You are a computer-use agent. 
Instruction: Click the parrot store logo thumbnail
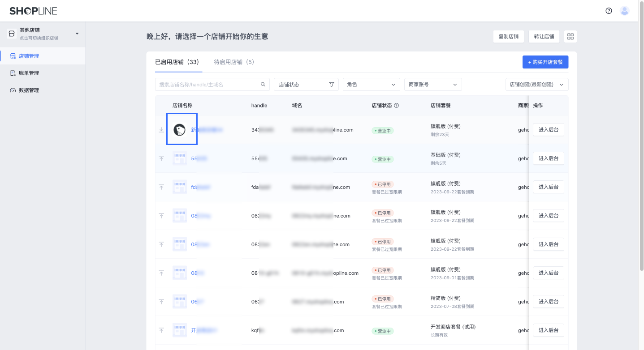(x=180, y=130)
